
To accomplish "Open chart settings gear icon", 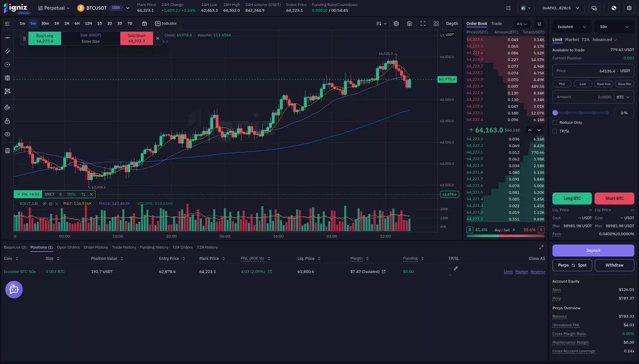I will (396, 23).
